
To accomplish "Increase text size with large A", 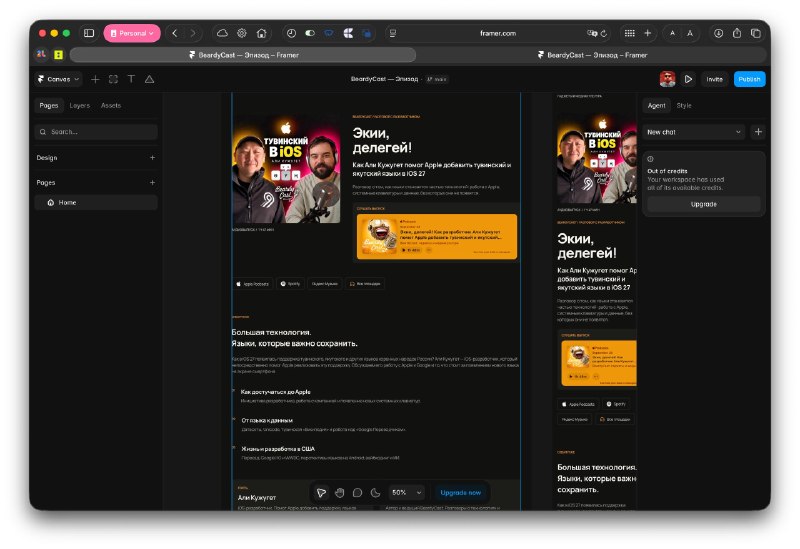I will (690, 33).
